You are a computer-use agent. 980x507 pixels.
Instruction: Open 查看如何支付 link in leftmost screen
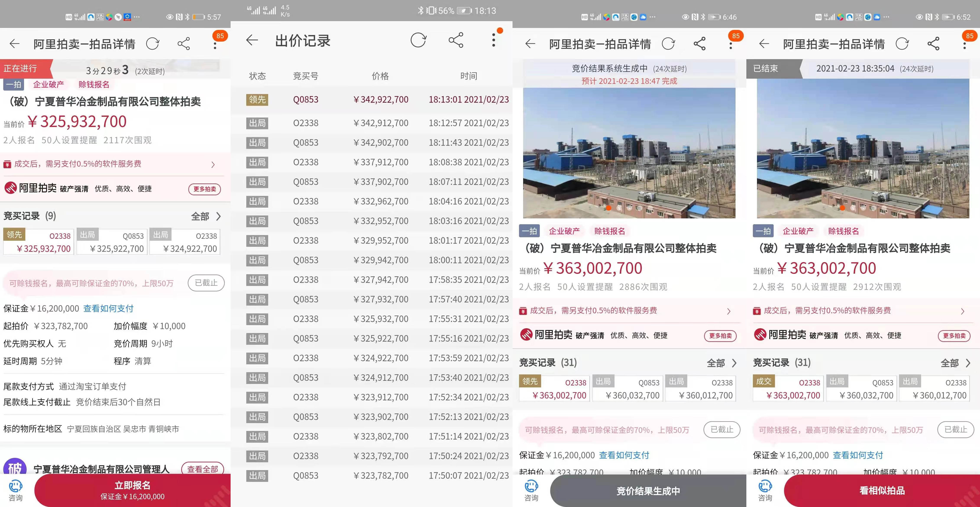click(x=108, y=308)
